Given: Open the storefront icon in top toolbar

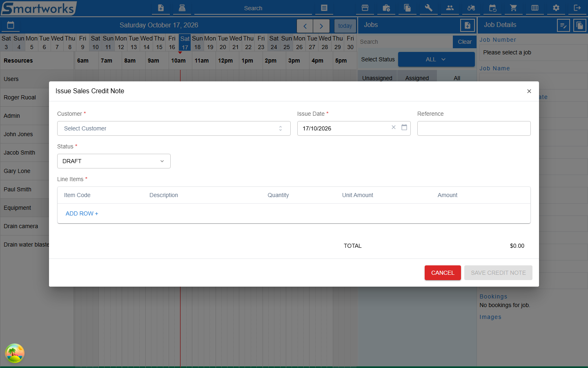Looking at the screenshot, I should coord(365,8).
